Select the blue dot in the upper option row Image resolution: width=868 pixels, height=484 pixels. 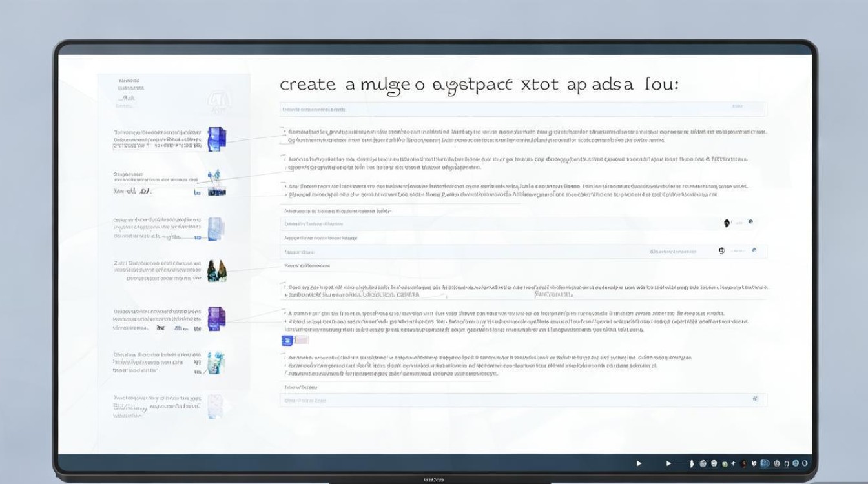coord(750,222)
